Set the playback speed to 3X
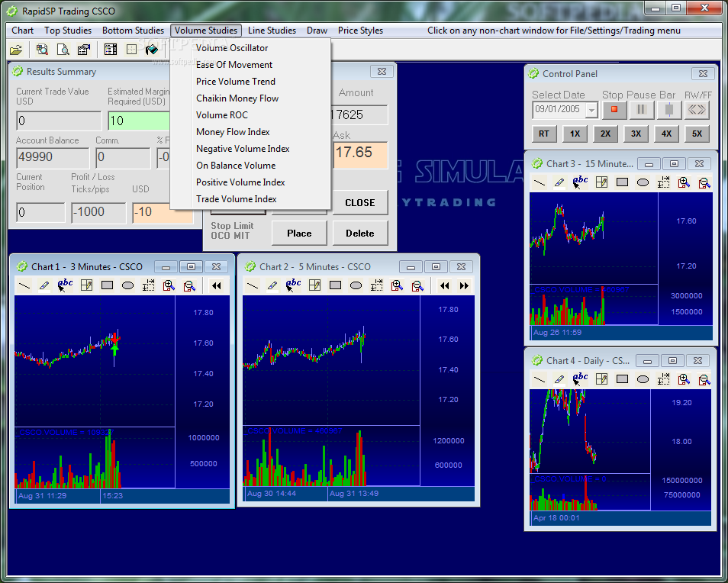Image resolution: width=728 pixels, height=583 pixels. [636, 134]
